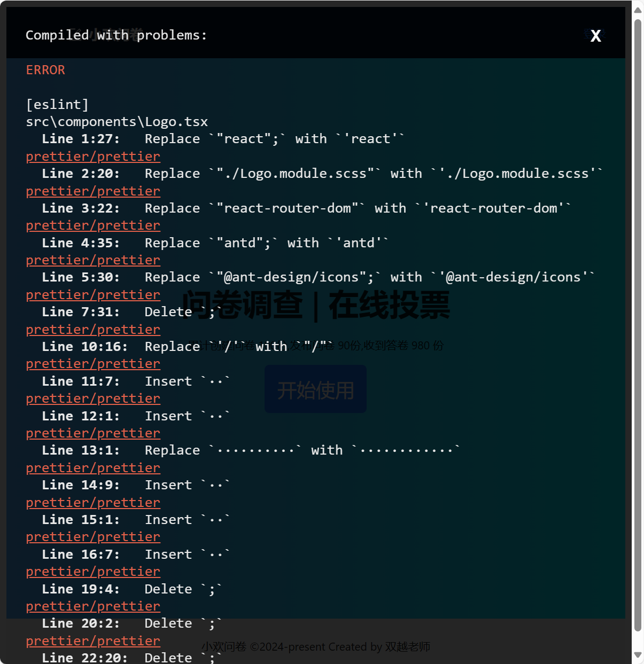Click the scrollbar down arrow
Image resolution: width=644 pixels, height=664 pixels.
click(x=638, y=654)
